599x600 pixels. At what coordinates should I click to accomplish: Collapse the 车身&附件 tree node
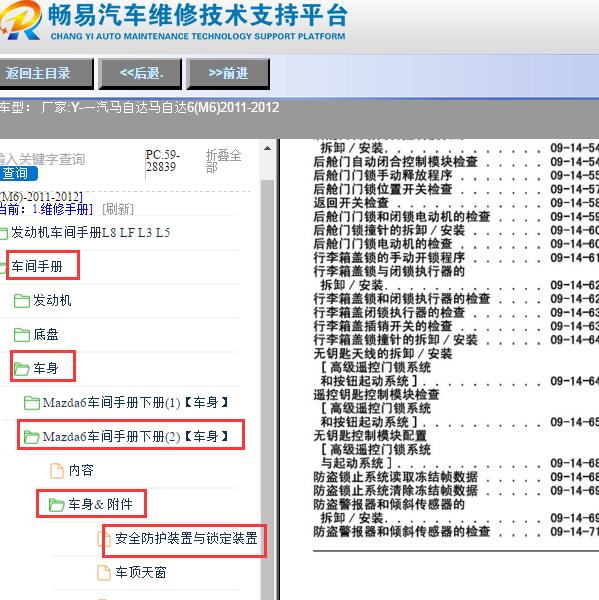pos(100,504)
